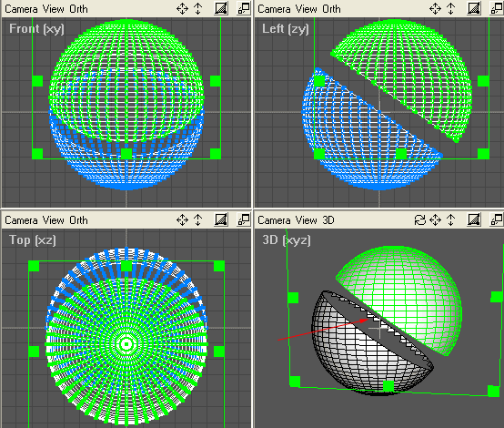Click the pan icon in Front view header
The width and height of the screenshot is (504, 428).
pyautogui.click(x=182, y=9)
